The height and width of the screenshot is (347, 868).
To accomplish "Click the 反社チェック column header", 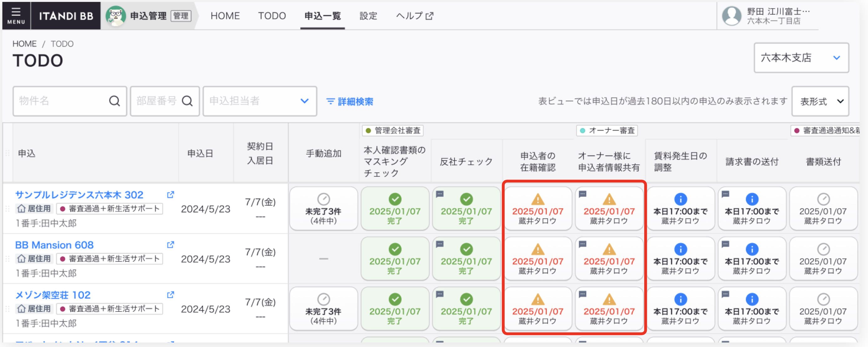I will point(466,162).
